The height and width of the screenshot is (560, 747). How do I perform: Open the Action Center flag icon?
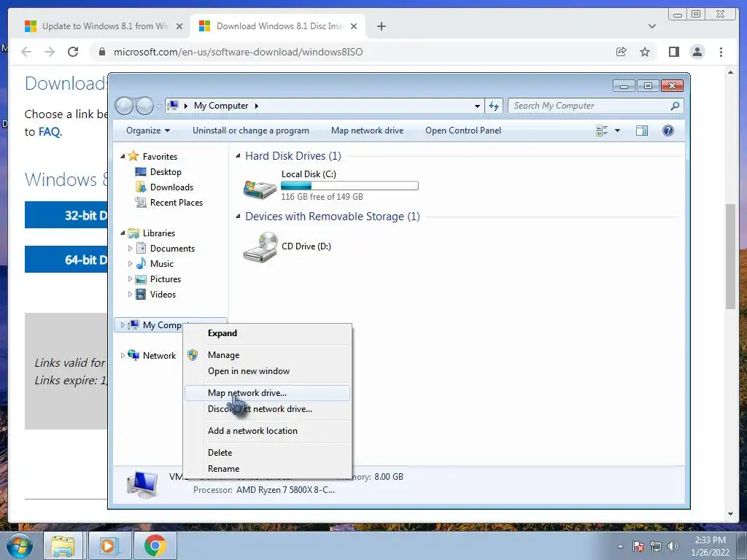click(x=638, y=546)
